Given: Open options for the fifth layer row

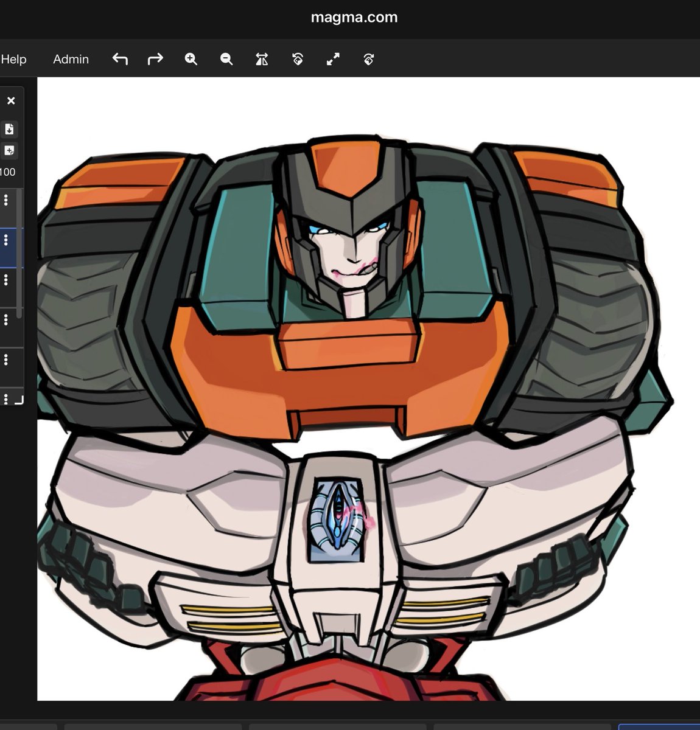Looking at the screenshot, I should point(6,360).
